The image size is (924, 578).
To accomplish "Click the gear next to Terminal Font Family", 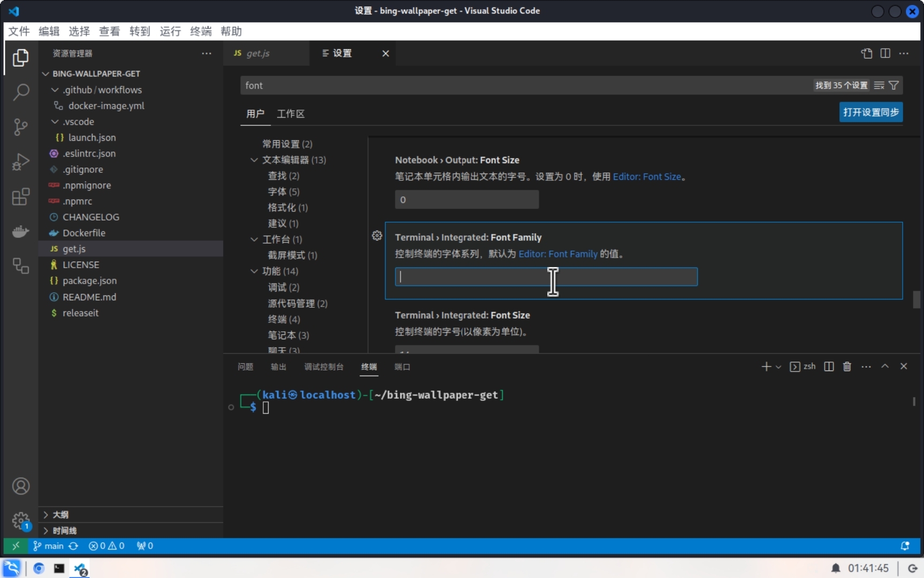I will [377, 235].
